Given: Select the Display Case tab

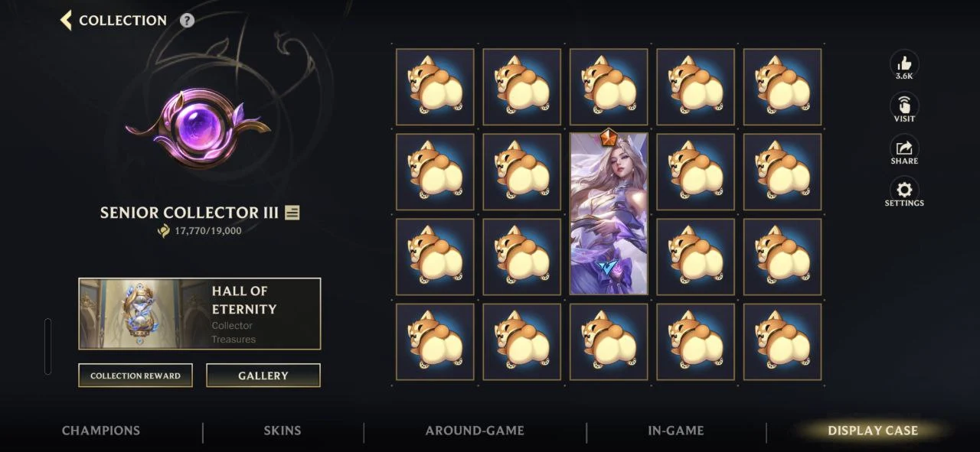Looking at the screenshot, I should [873, 431].
